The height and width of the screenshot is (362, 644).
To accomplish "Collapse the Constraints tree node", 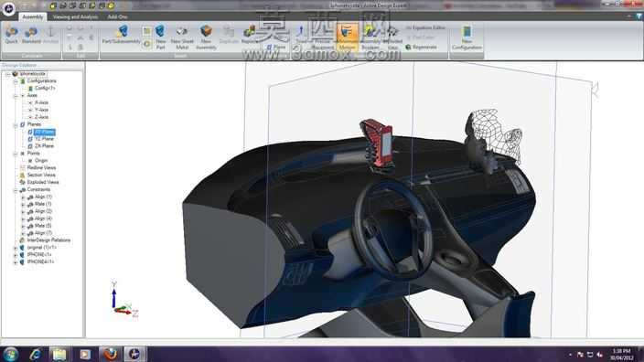I will click(16, 189).
